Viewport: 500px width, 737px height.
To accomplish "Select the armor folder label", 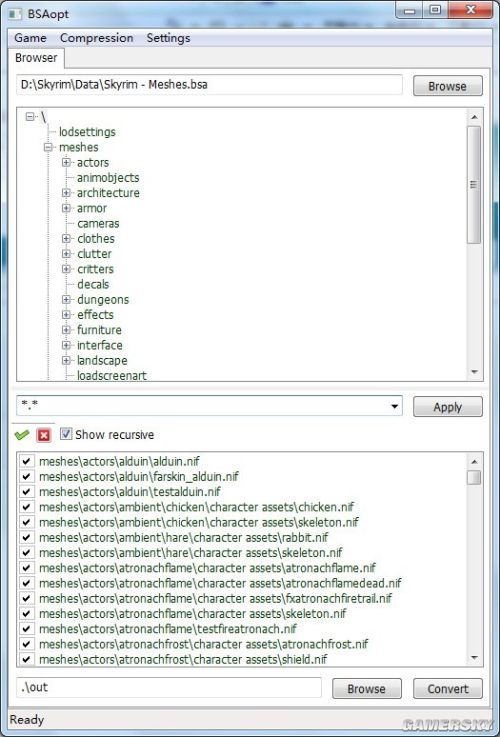I will [92, 208].
